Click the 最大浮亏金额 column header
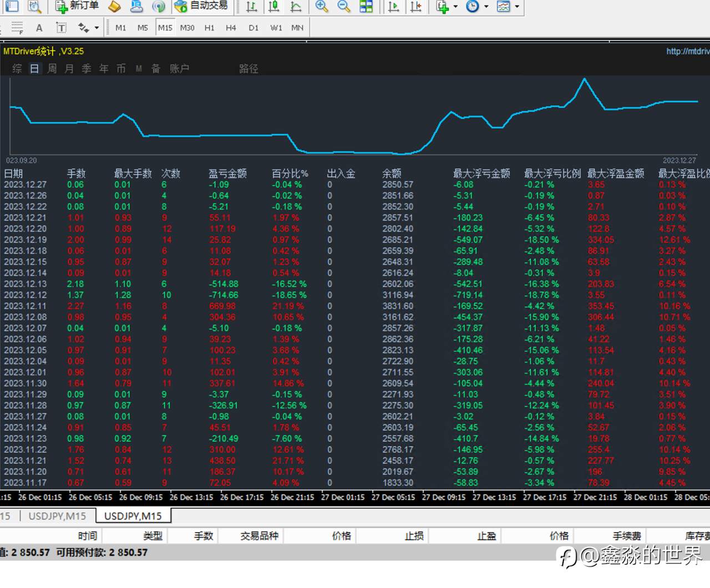The height and width of the screenshot is (588, 710). click(481, 174)
